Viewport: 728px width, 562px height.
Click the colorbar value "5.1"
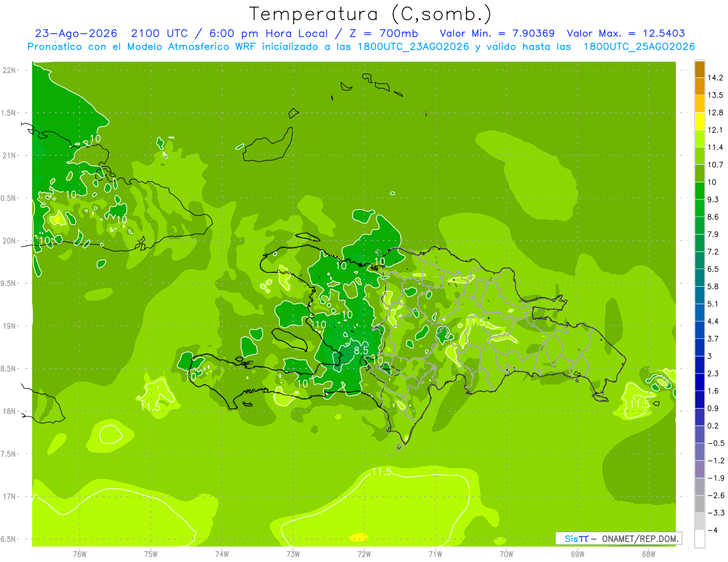tap(713, 304)
